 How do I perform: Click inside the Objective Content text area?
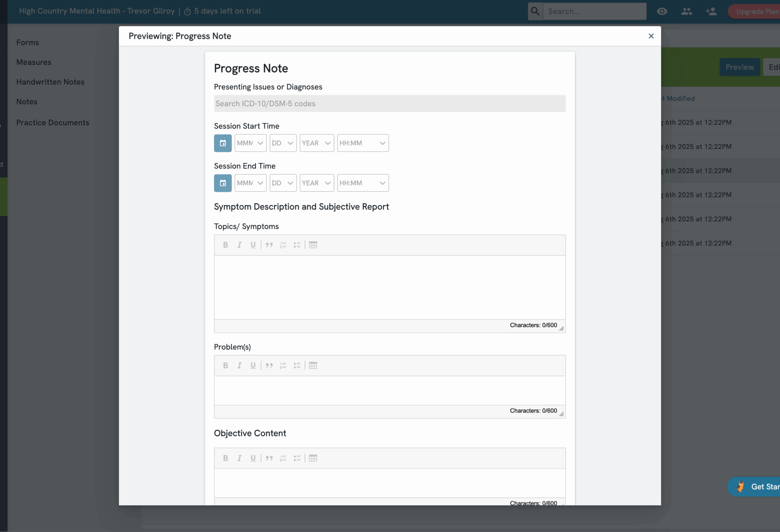click(390, 483)
